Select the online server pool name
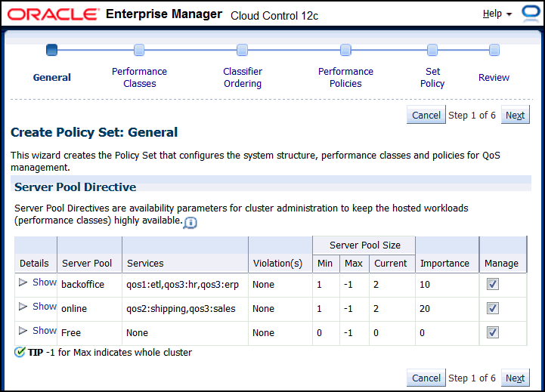The width and height of the screenshot is (545, 392). click(x=74, y=308)
